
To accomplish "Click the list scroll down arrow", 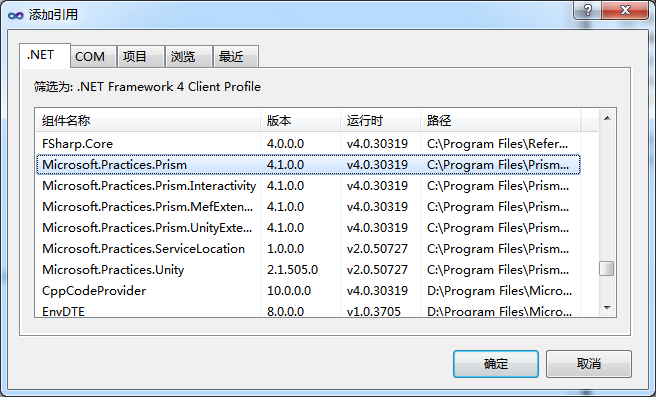I will 607,308.
